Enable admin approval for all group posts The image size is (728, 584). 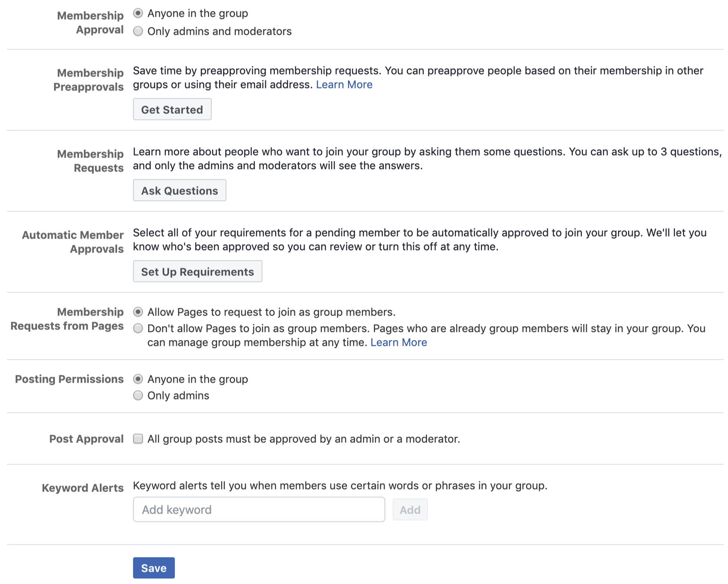pyautogui.click(x=138, y=439)
